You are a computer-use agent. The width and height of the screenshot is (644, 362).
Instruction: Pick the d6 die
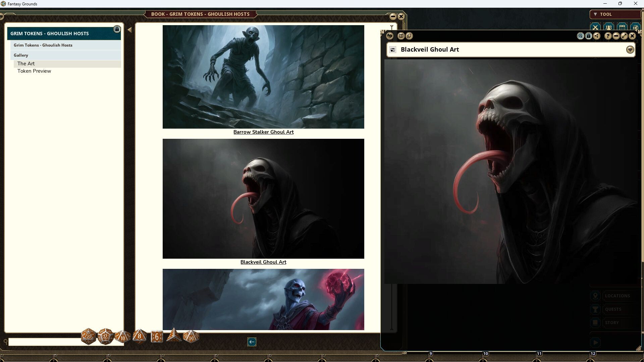click(x=157, y=336)
